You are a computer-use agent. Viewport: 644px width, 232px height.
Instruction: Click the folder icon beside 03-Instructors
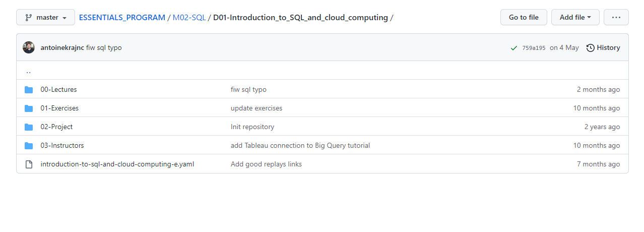click(x=29, y=146)
